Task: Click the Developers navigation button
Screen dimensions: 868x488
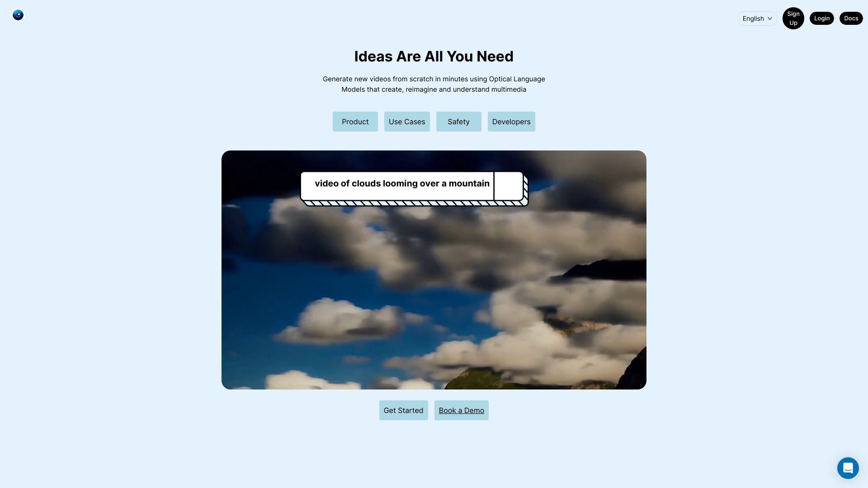Action: click(x=511, y=121)
